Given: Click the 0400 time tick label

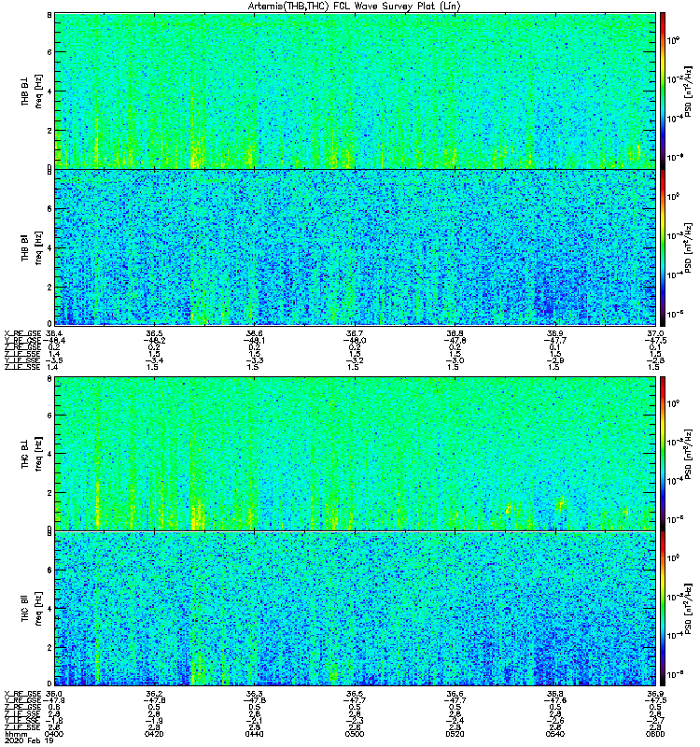Looking at the screenshot, I should (54, 734).
